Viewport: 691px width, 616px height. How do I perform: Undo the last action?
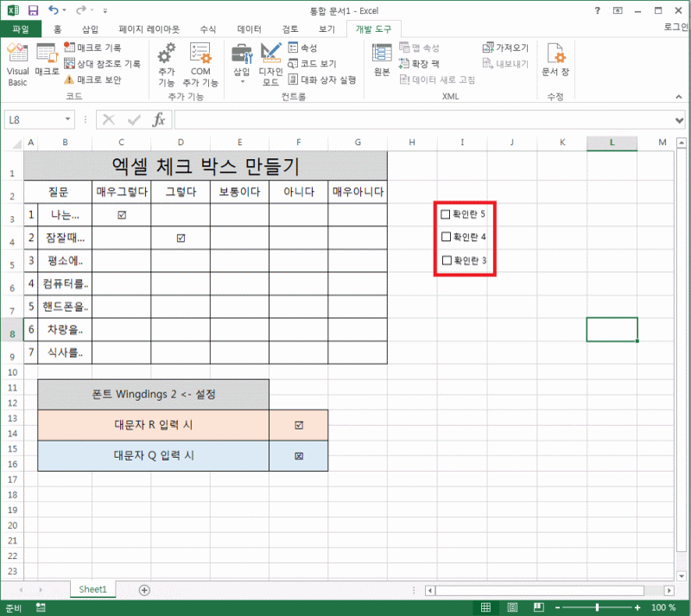[54, 10]
